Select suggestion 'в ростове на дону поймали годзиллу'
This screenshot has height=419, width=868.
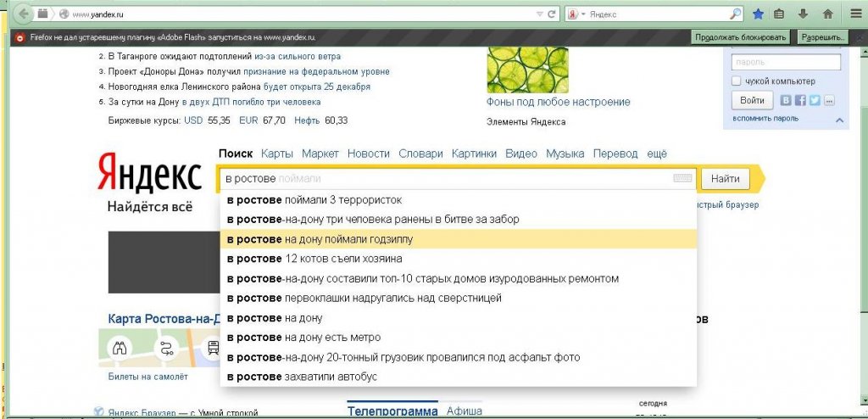[458, 240]
